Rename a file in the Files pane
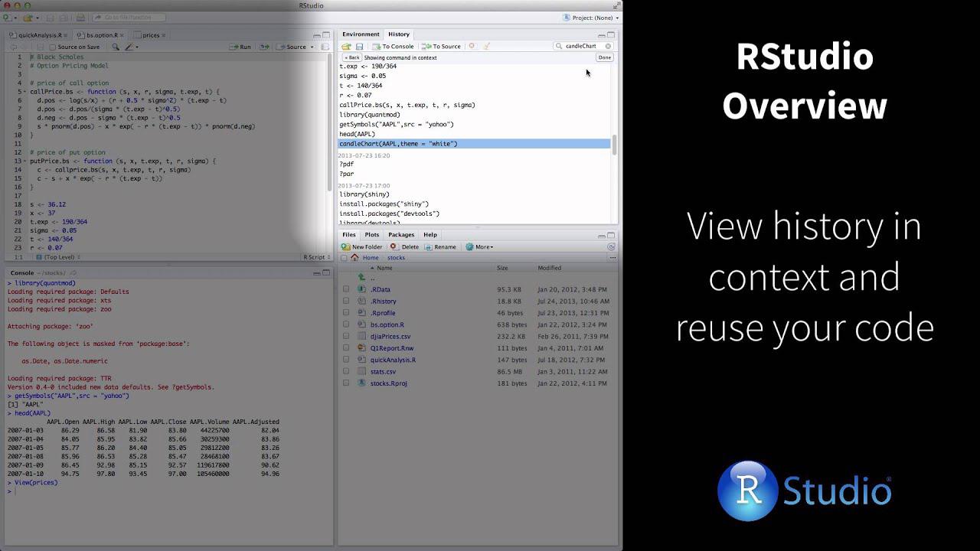 tap(445, 246)
